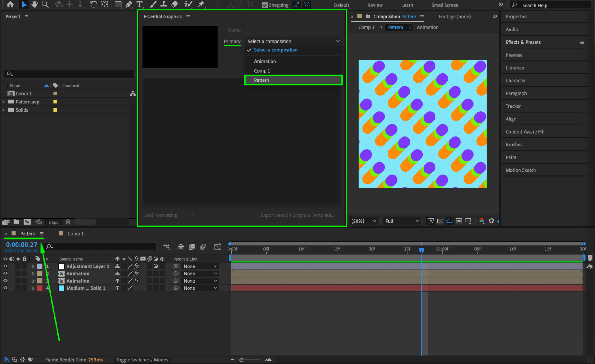Viewport: 595px width, 364px height.
Task: Delete selected item with trash icon
Action: [x=68, y=222]
